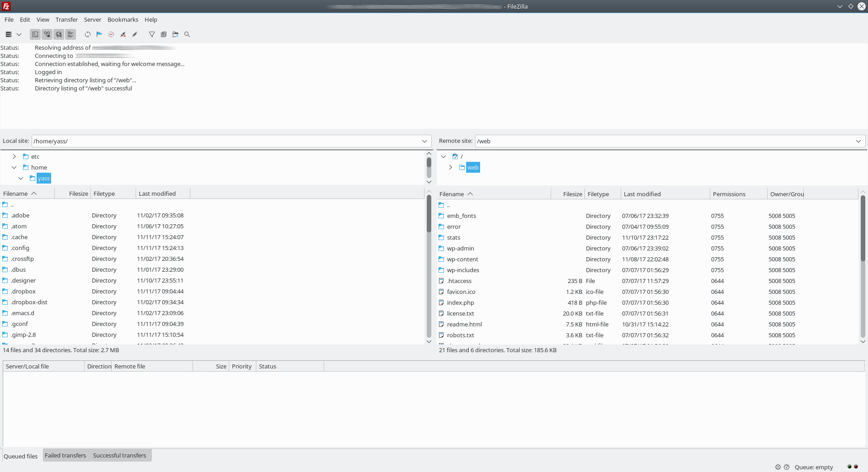Viewport: 868px width, 472px height.
Task: Select the remote wp-content folder icon
Action: point(441,259)
